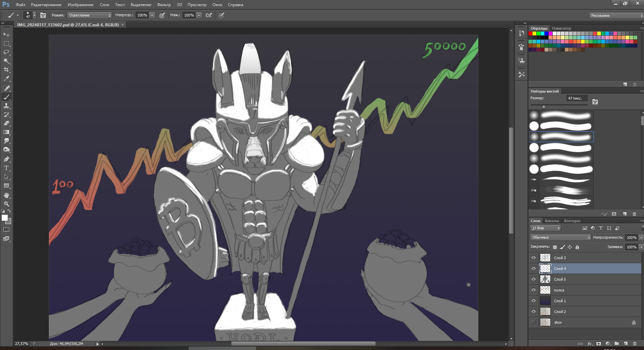Screen dimensions: 644x350
Task: Pick the red swatch in Образцы
Action: (x=530, y=34)
